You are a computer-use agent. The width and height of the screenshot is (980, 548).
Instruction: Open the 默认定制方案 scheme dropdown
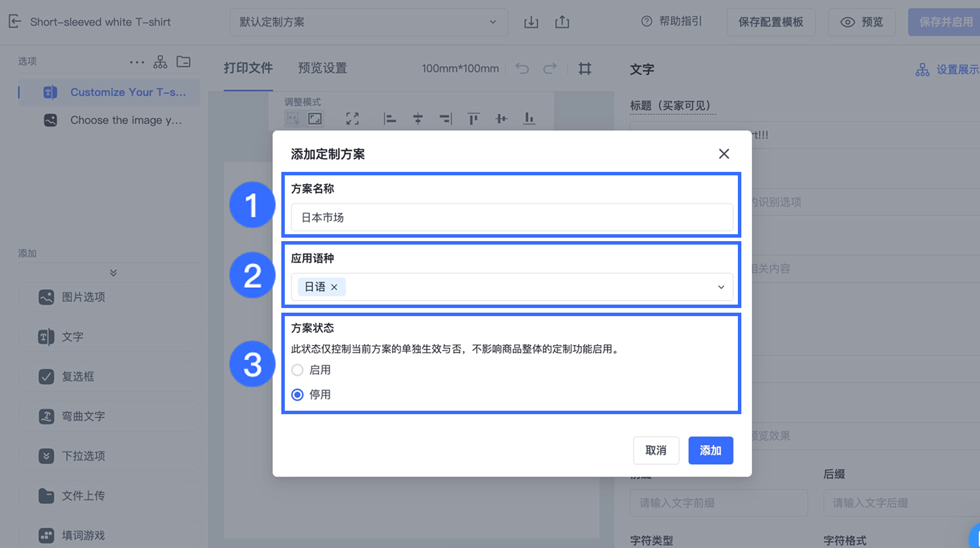pos(369,22)
